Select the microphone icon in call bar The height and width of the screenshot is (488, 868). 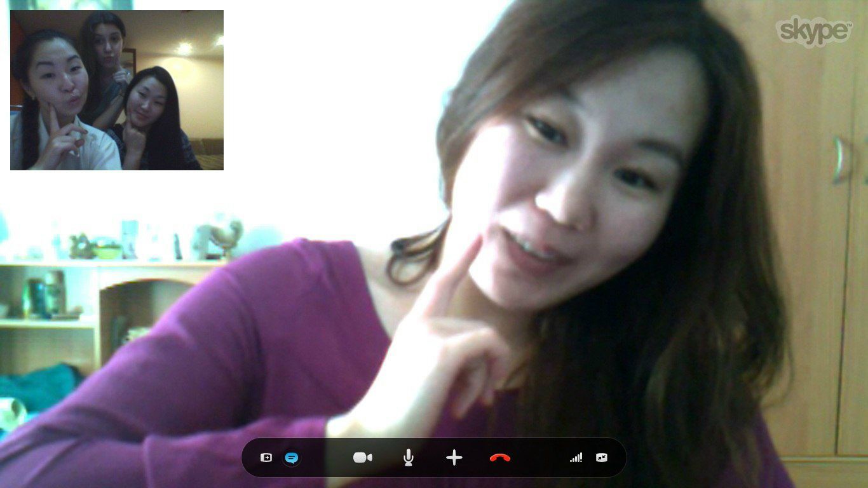point(409,457)
